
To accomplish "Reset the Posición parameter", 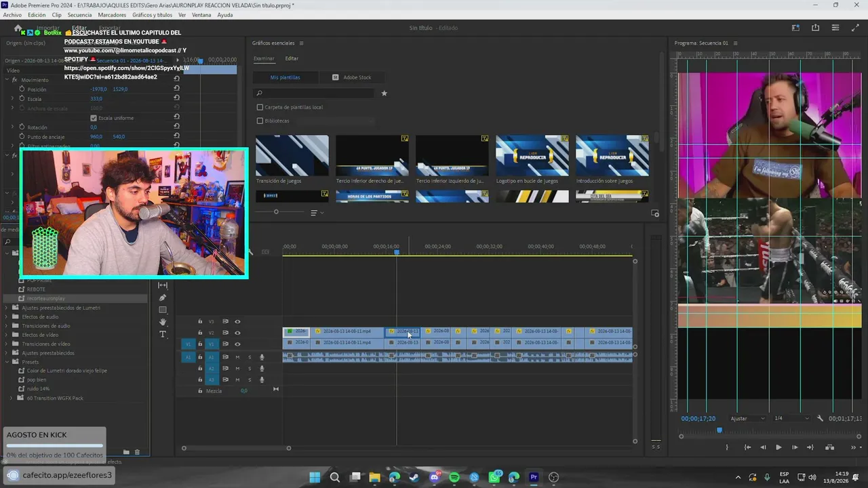I will (176, 89).
